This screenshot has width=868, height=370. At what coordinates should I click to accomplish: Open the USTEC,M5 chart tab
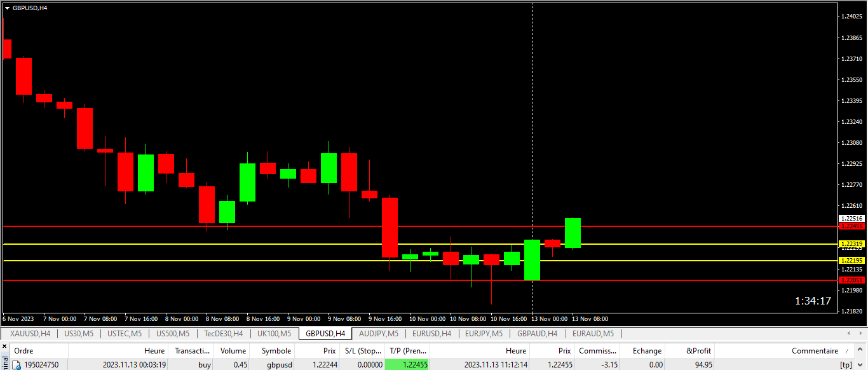125,333
